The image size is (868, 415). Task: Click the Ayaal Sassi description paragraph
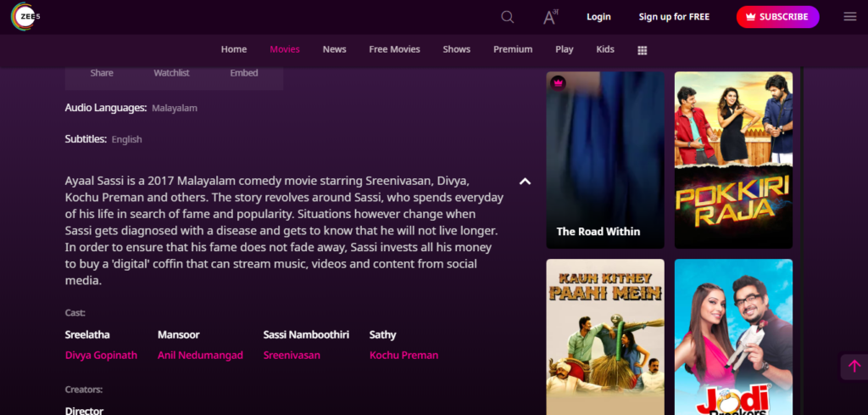(x=284, y=231)
